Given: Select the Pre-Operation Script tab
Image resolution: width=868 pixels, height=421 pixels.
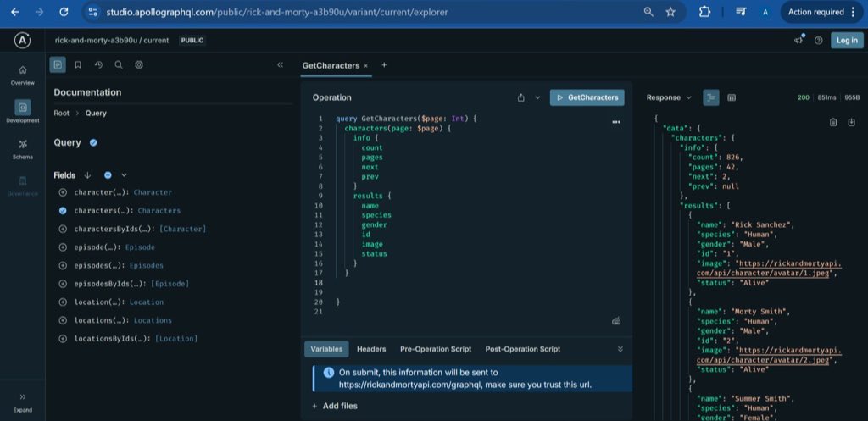Looking at the screenshot, I should (436, 349).
